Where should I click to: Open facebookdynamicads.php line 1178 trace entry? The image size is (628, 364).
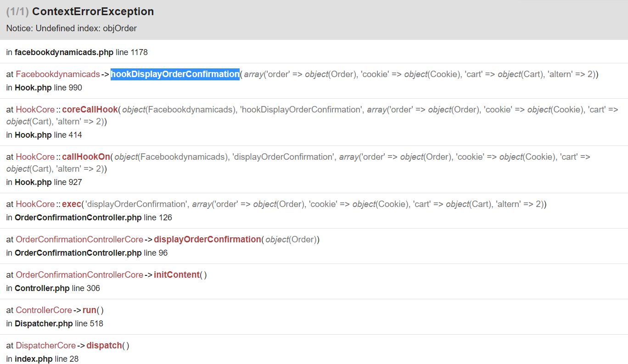pyautogui.click(x=64, y=52)
